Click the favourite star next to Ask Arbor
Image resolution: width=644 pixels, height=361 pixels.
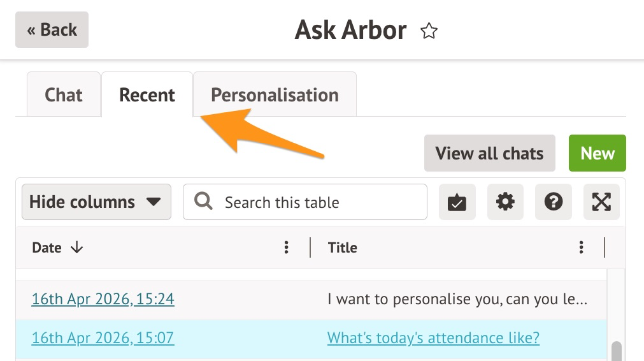pos(429,31)
